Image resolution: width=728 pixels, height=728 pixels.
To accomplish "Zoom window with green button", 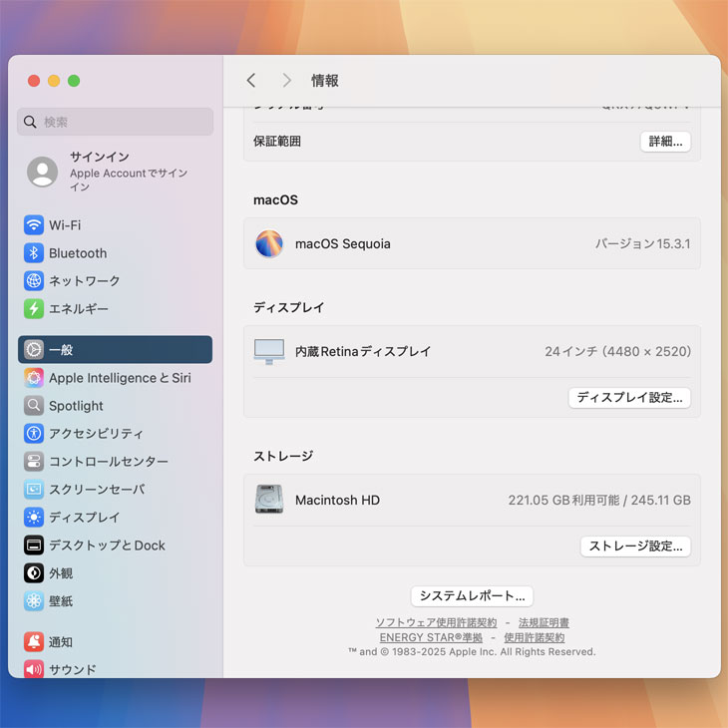I will 74,81.
